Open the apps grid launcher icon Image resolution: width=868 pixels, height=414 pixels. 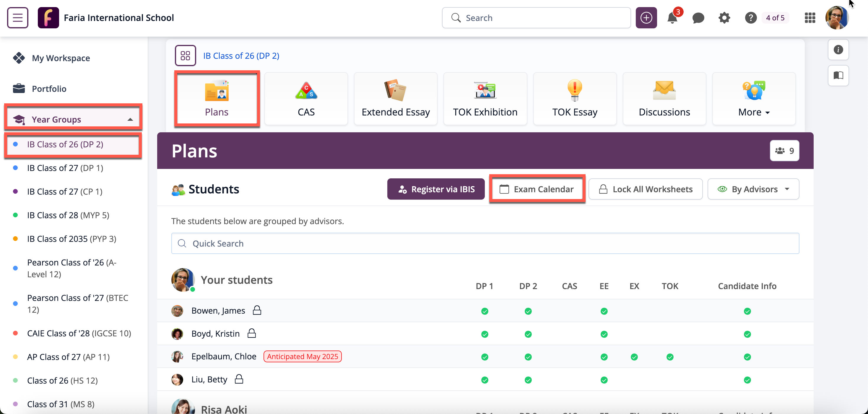coord(810,18)
